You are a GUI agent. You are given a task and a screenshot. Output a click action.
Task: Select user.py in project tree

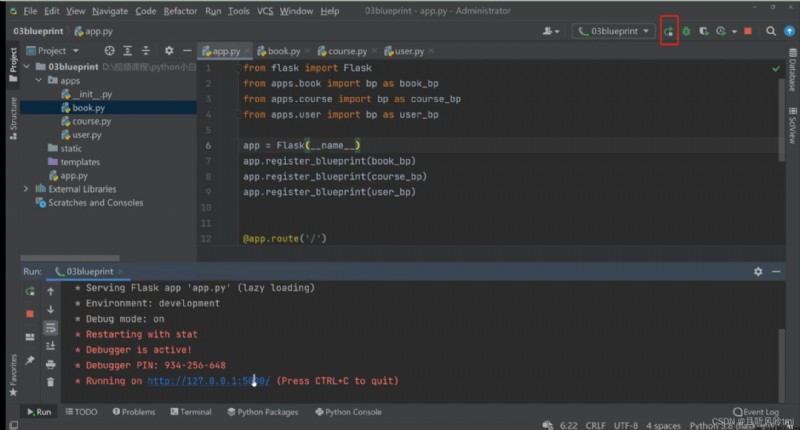click(81, 135)
